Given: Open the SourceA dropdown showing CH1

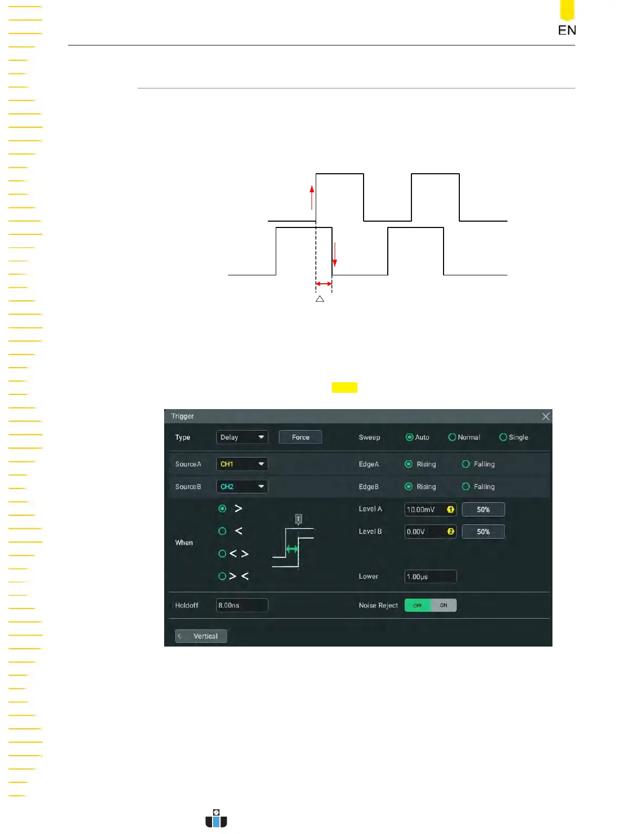Looking at the screenshot, I should point(242,464).
